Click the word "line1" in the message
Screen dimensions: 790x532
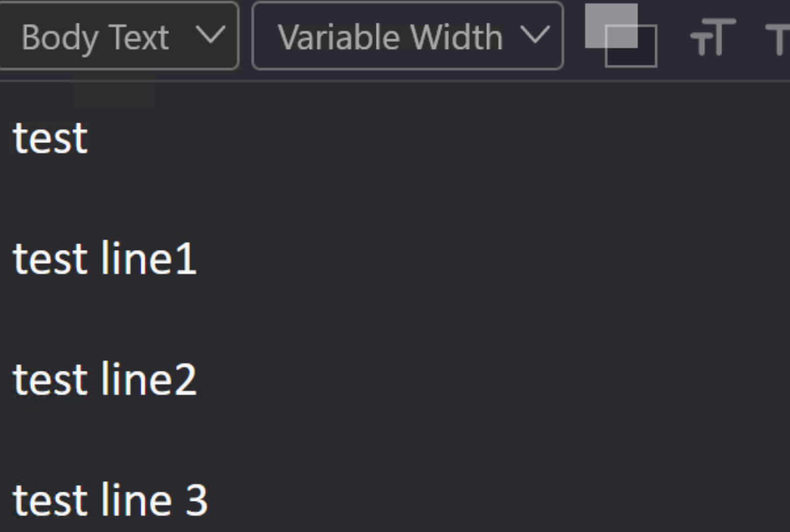coord(148,259)
